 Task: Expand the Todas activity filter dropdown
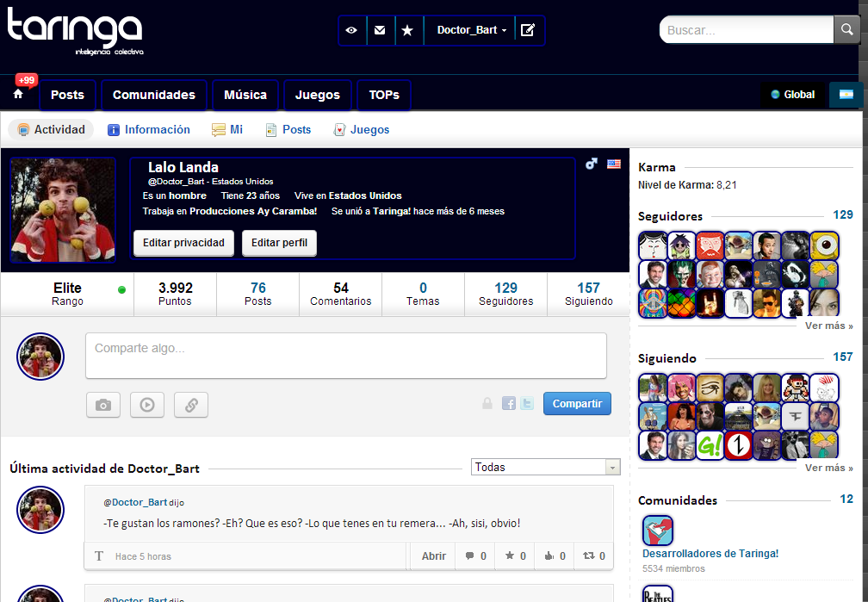[546, 467]
